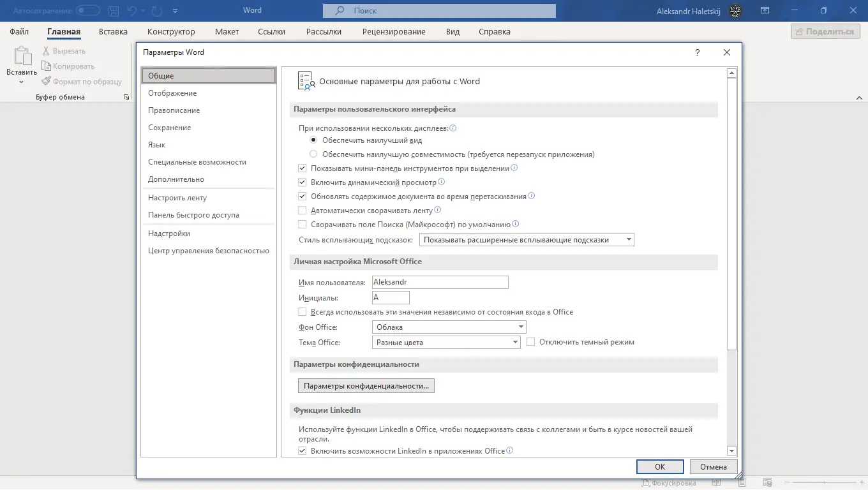
Task: Click the ribbon display options icon
Action: (x=765, y=11)
